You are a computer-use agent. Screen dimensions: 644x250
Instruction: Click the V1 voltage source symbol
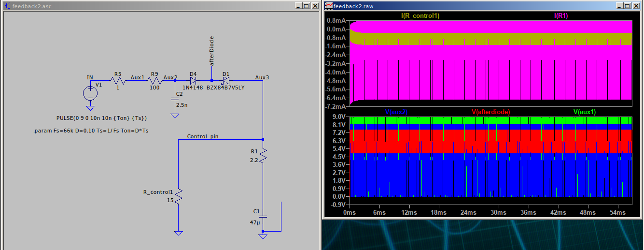[x=90, y=93]
